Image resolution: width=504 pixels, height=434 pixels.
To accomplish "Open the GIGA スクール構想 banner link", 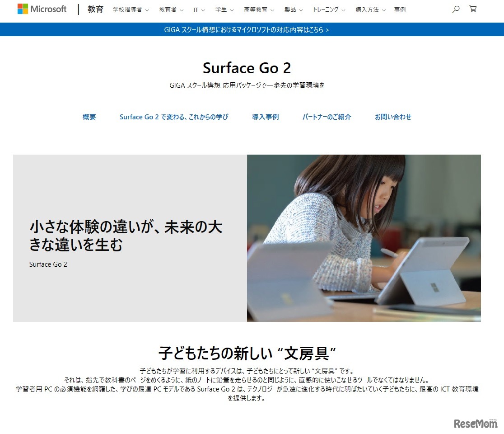I will click(252, 29).
